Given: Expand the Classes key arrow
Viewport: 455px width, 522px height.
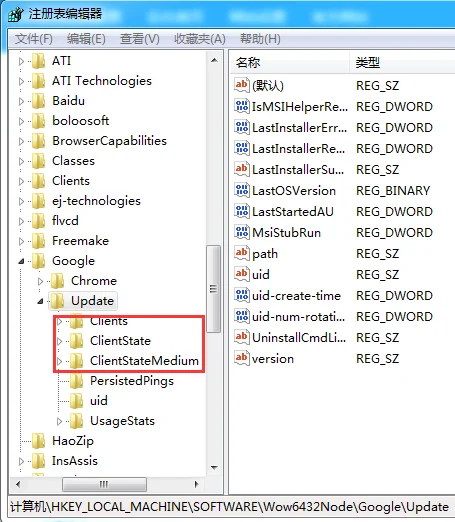Looking at the screenshot, I should (x=21, y=161).
